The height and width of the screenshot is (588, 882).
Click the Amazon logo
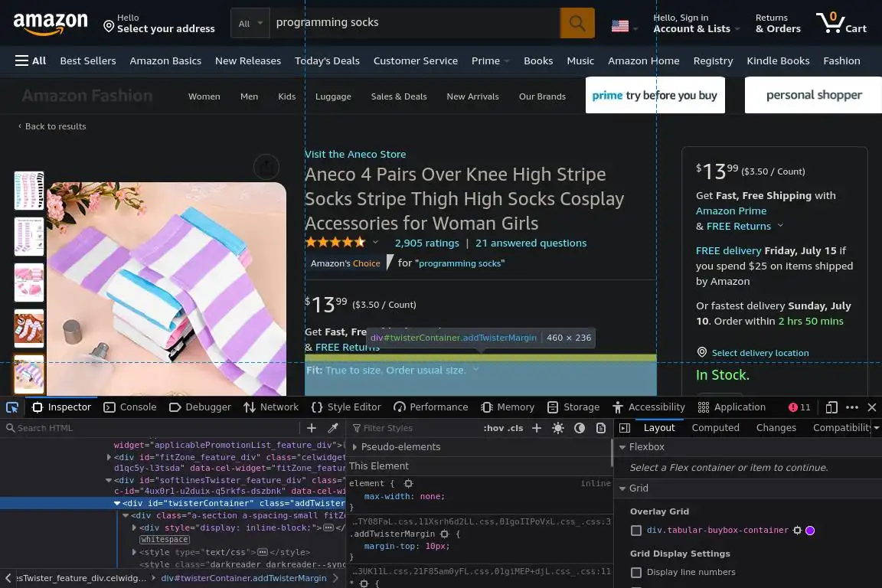coord(51,23)
